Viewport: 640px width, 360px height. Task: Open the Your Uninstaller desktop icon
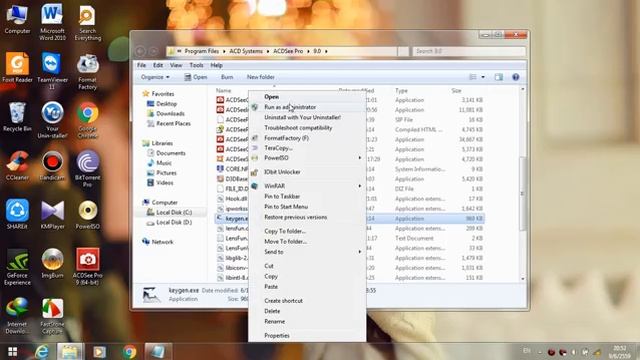tap(52, 119)
